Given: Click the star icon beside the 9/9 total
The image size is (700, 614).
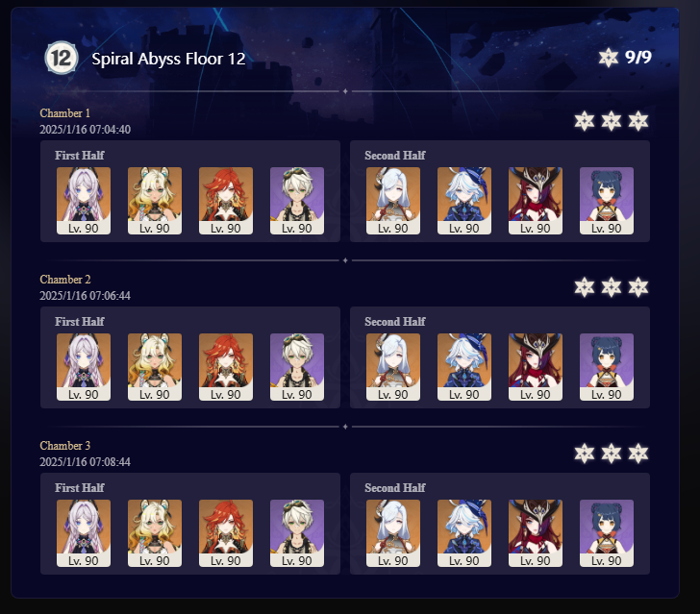Looking at the screenshot, I should [x=608, y=58].
